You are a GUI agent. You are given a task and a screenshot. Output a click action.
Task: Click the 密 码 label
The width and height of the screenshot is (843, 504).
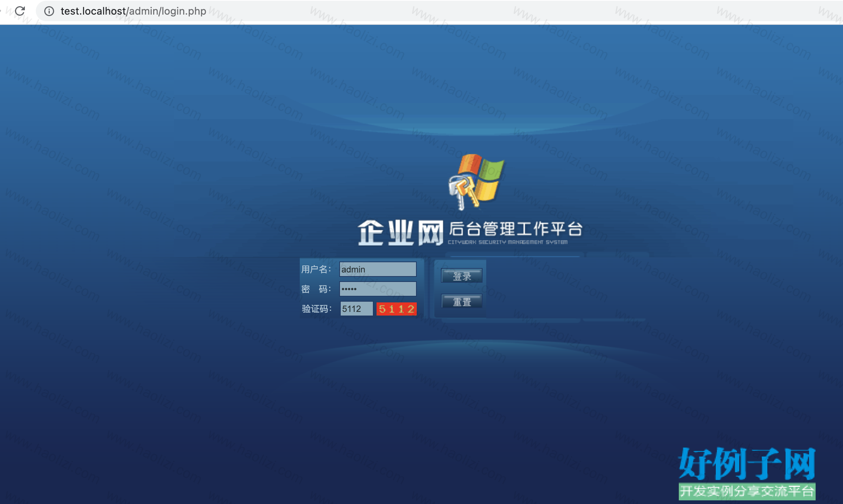coord(316,289)
